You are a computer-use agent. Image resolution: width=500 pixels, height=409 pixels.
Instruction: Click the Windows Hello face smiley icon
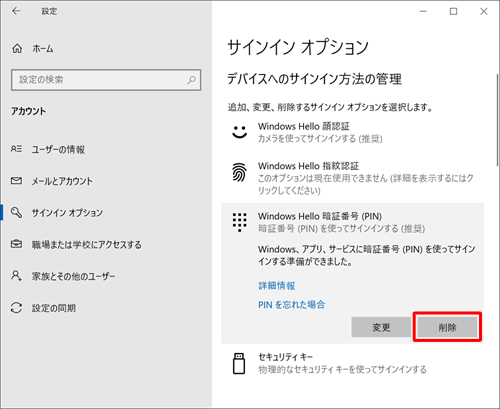239,132
